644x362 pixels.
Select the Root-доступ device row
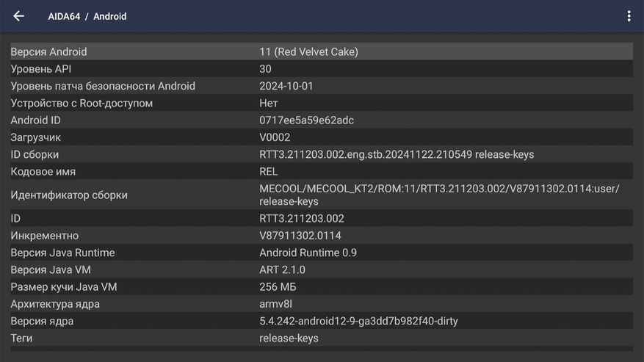(x=321, y=104)
